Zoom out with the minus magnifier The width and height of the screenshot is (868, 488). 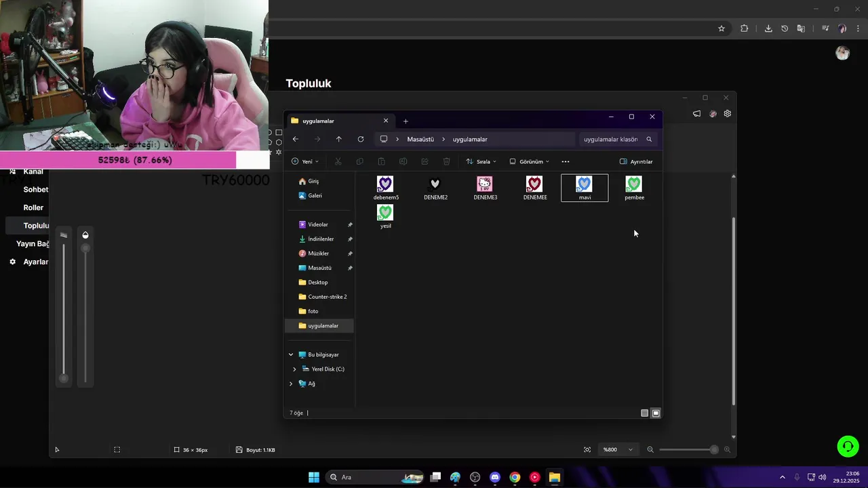coord(650,449)
